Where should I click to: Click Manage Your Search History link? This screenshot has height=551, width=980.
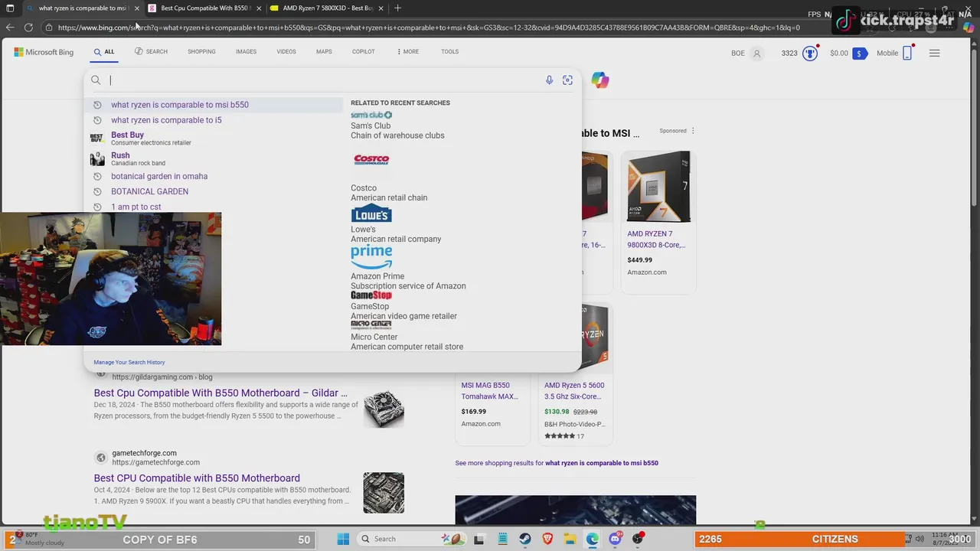point(129,362)
